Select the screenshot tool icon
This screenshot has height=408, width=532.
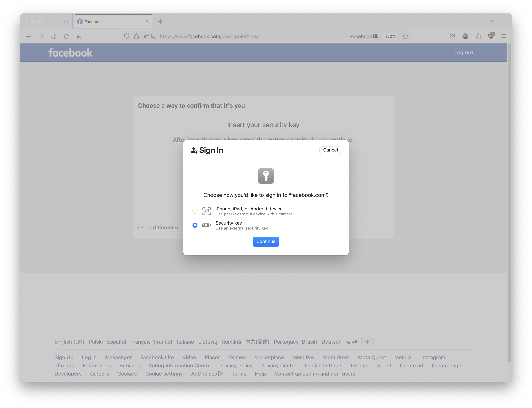pyautogui.click(x=80, y=36)
